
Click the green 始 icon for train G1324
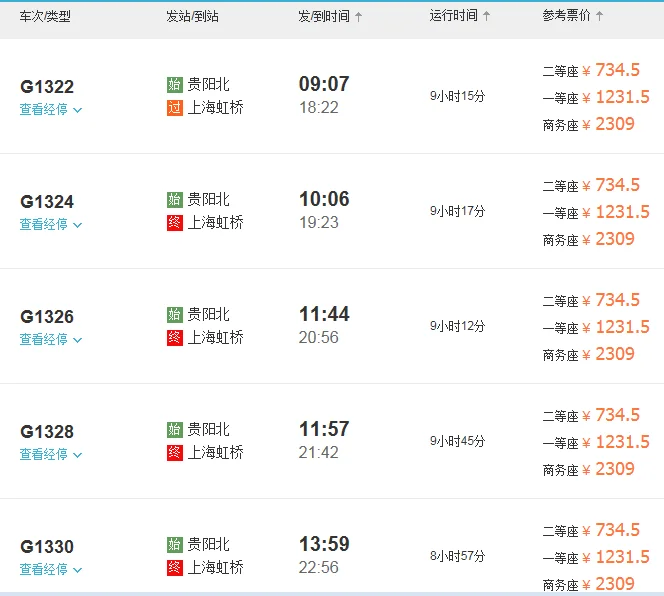pyautogui.click(x=175, y=200)
